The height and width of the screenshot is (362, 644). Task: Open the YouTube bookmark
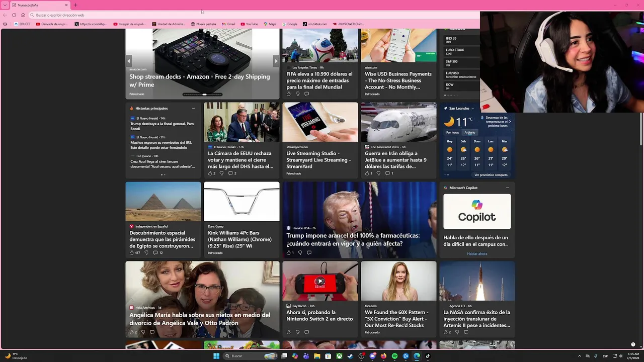(x=250, y=24)
